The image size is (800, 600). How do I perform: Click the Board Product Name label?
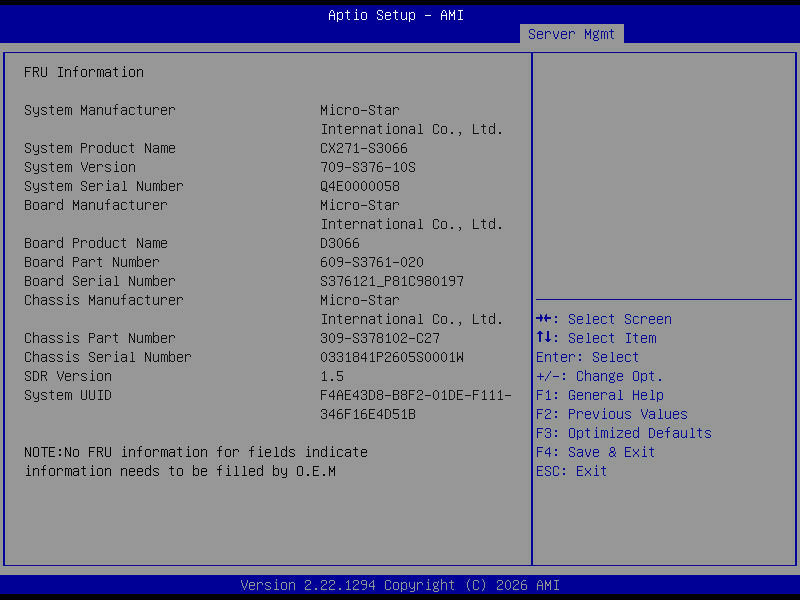(x=95, y=243)
